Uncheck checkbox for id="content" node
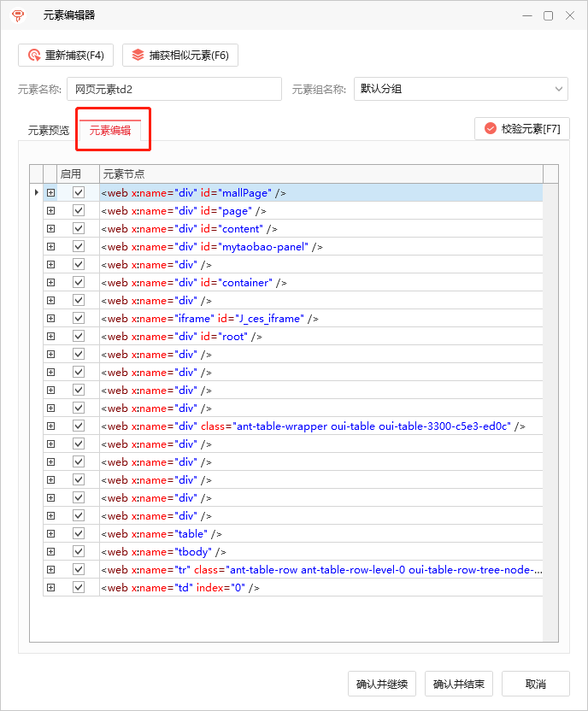Image resolution: width=588 pixels, height=711 pixels. pyautogui.click(x=79, y=228)
